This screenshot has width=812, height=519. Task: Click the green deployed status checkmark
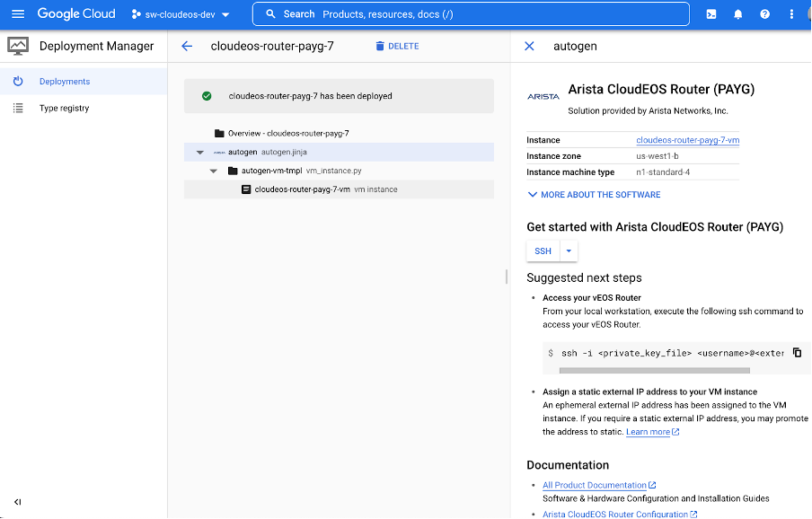pos(207,96)
